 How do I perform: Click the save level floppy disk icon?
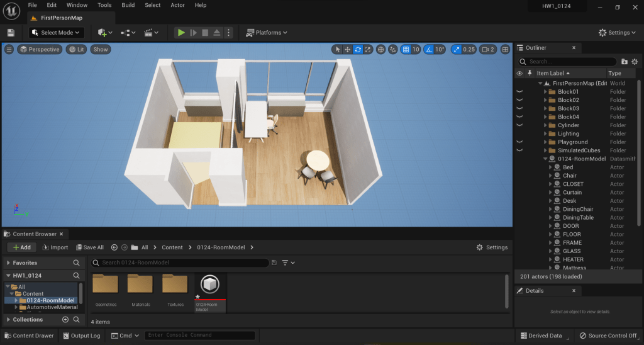click(11, 33)
